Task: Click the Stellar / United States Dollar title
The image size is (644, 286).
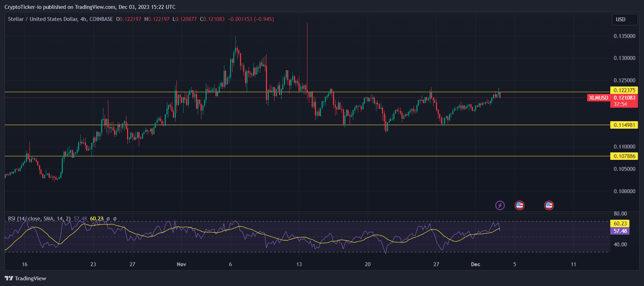Action: 43,19
